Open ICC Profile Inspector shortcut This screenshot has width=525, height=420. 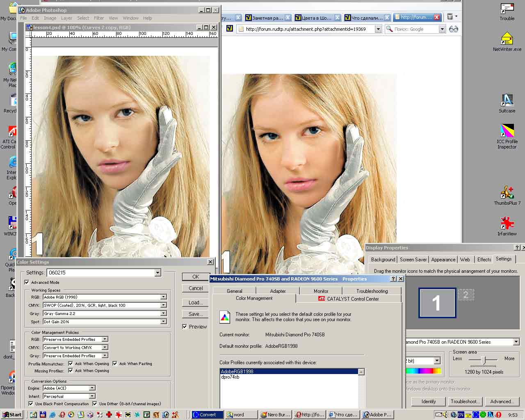pyautogui.click(x=507, y=137)
